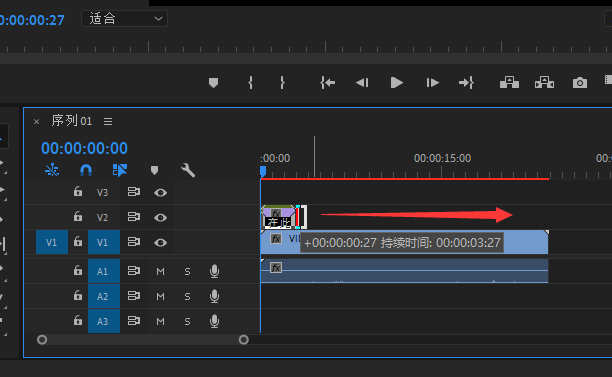Image resolution: width=612 pixels, height=377 pixels.
Task: Open the 序列 01 panel menu
Action: click(x=108, y=121)
